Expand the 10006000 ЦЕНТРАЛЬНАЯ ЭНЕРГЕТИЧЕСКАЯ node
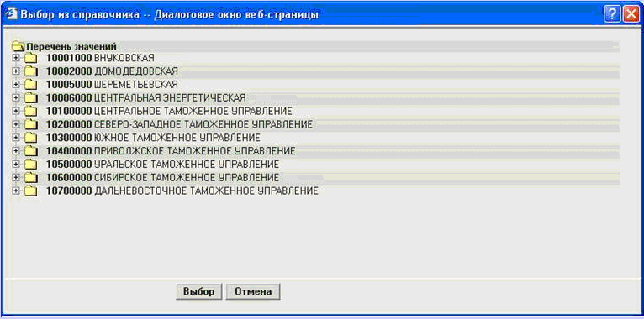The image size is (644, 319). point(16,98)
